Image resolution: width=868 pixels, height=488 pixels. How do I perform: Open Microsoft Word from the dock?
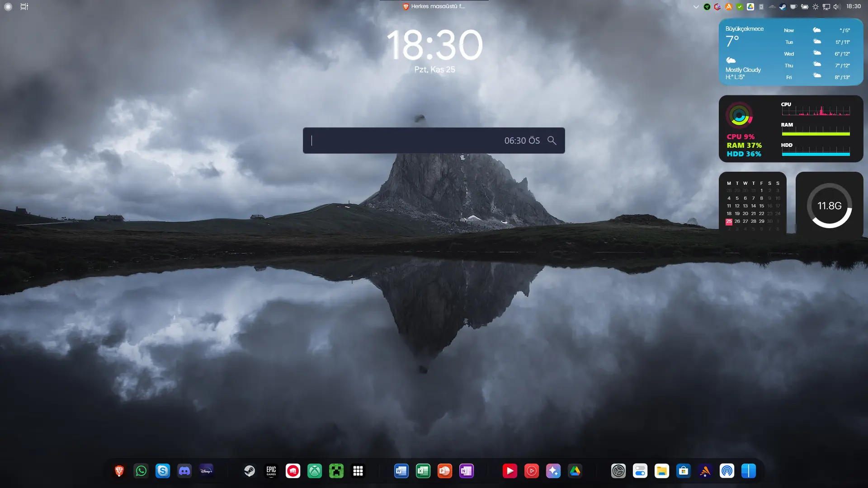coord(401,471)
